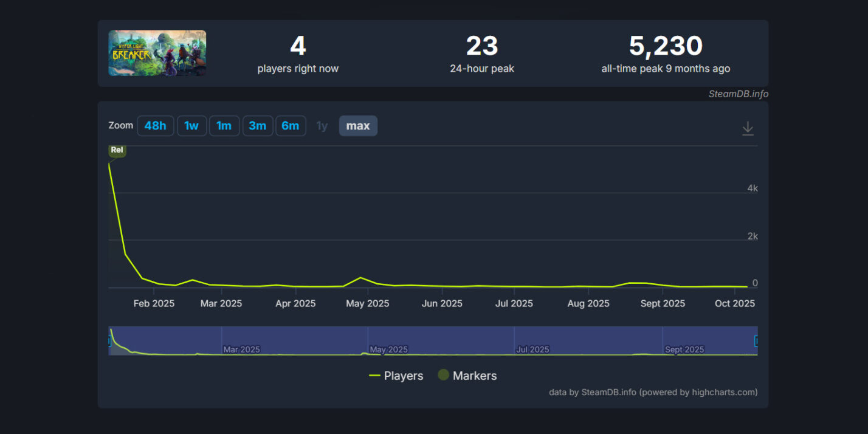868x434 pixels.
Task: Switch zoom to 1m
Action: pos(224,126)
